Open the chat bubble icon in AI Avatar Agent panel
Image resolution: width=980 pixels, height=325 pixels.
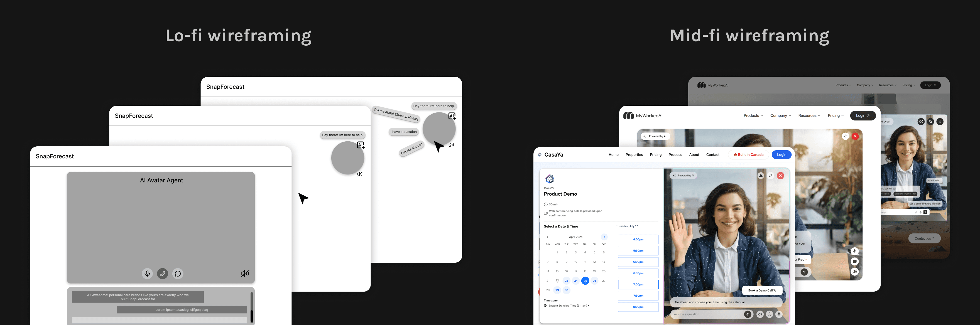pyautogui.click(x=178, y=273)
